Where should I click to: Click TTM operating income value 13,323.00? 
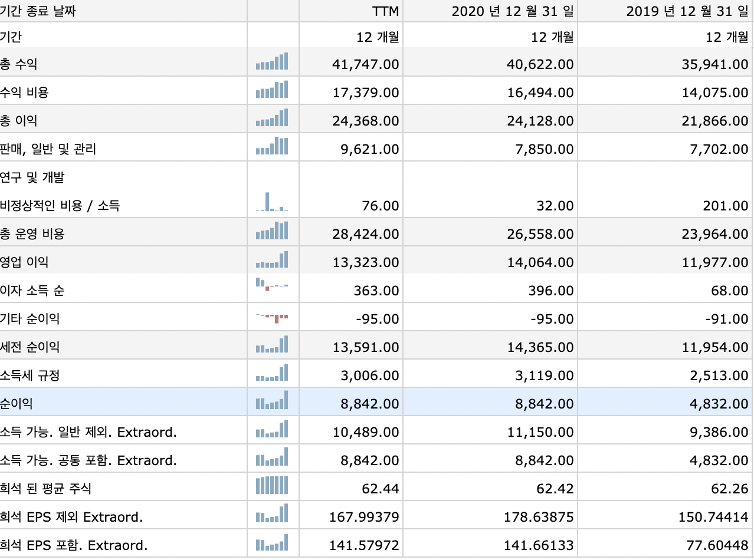(366, 262)
